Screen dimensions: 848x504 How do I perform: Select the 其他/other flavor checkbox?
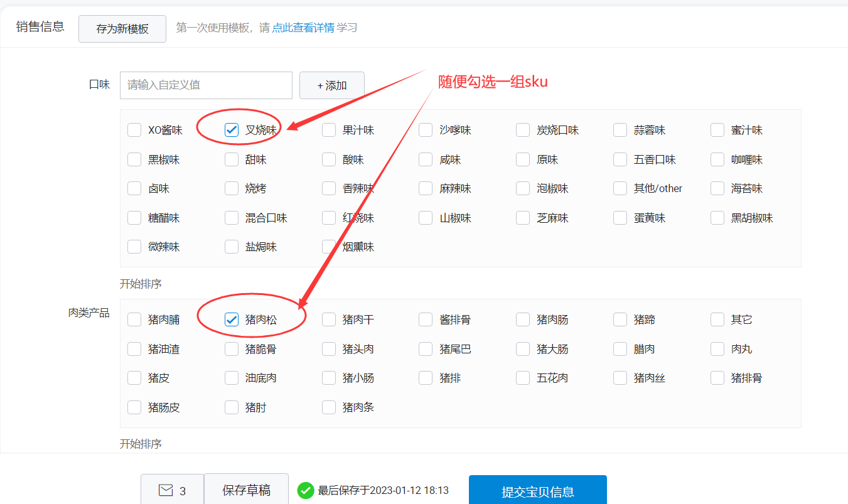(620, 188)
